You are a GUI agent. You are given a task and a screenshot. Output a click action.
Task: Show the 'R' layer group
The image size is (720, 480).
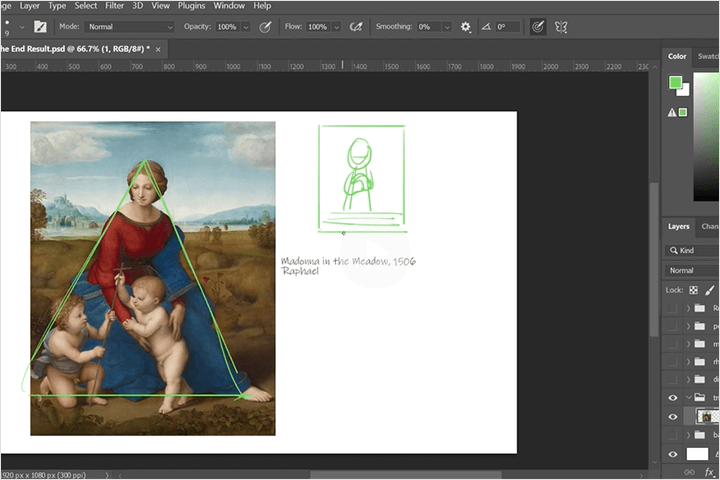point(672,308)
